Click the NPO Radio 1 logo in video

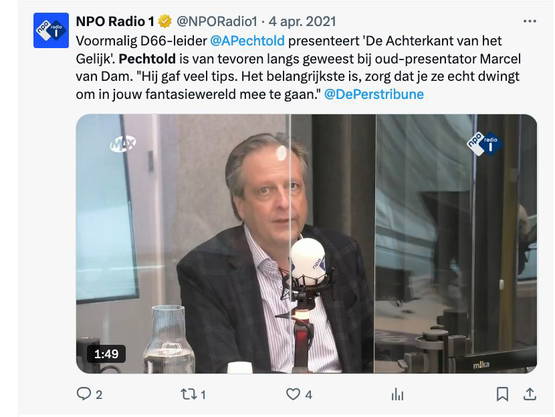(x=484, y=144)
